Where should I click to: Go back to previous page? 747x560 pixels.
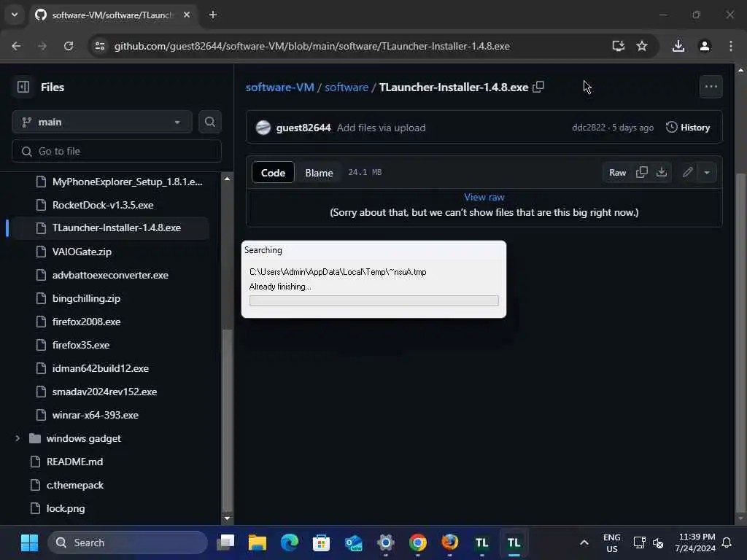coord(16,46)
